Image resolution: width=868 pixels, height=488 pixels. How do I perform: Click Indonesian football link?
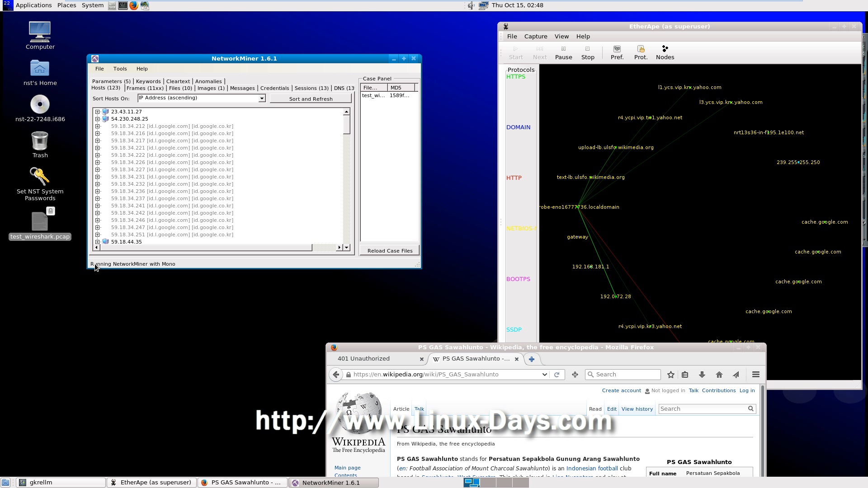[x=592, y=469]
